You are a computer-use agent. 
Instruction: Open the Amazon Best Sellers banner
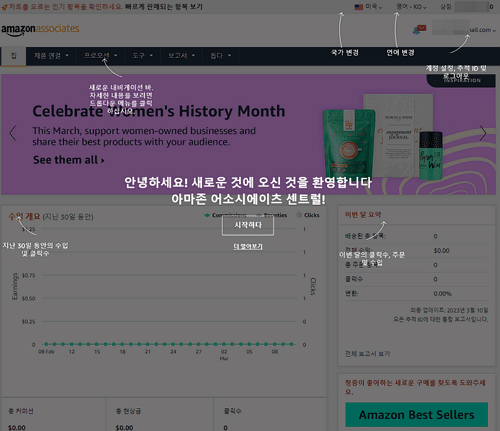click(417, 415)
